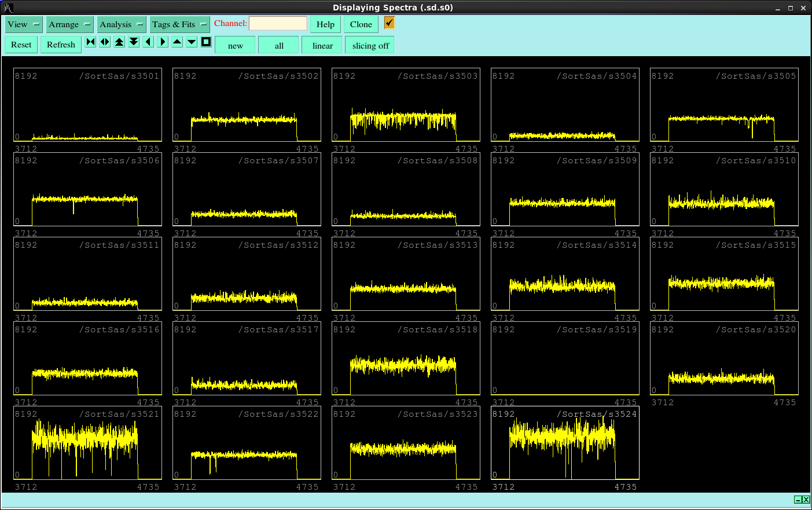The width and height of the screenshot is (812, 510).
Task: Toggle the 'linear' scale button
Action: click(x=322, y=45)
